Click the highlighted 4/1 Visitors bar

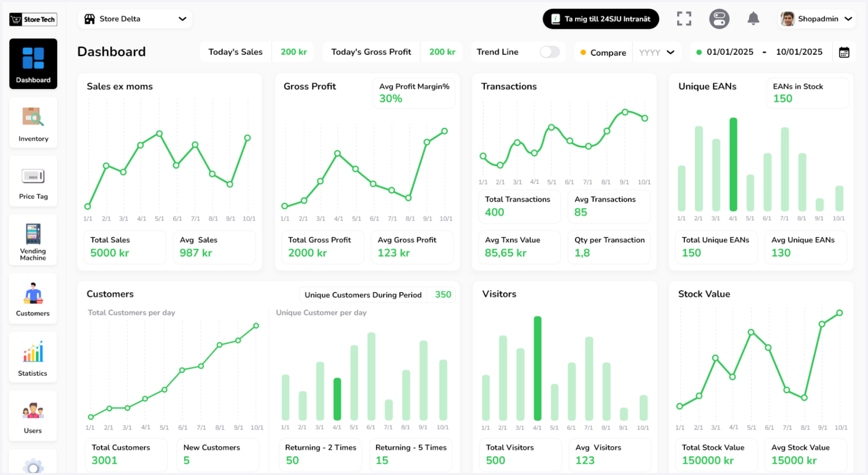click(538, 368)
